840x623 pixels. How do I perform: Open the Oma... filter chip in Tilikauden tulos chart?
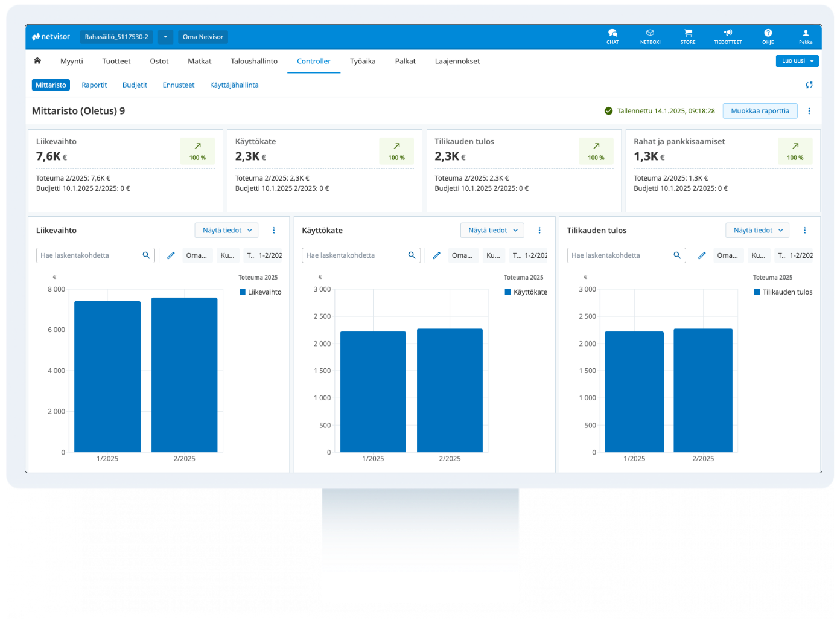(x=727, y=255)
